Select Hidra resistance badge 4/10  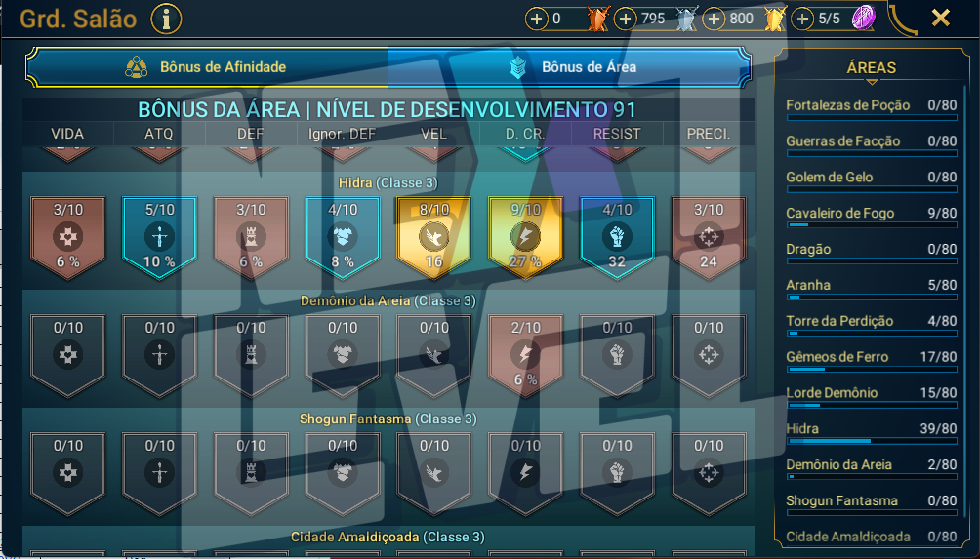point(617,237)
